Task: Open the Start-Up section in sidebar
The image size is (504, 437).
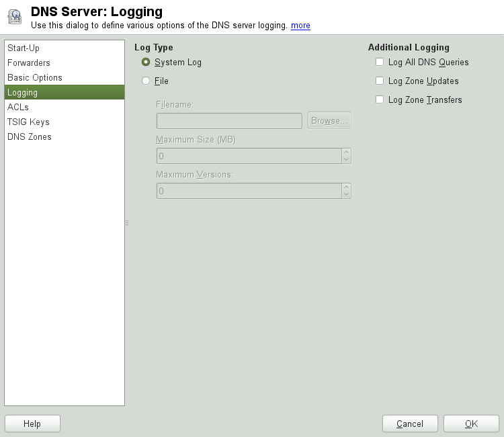Action: click(65, 48)
